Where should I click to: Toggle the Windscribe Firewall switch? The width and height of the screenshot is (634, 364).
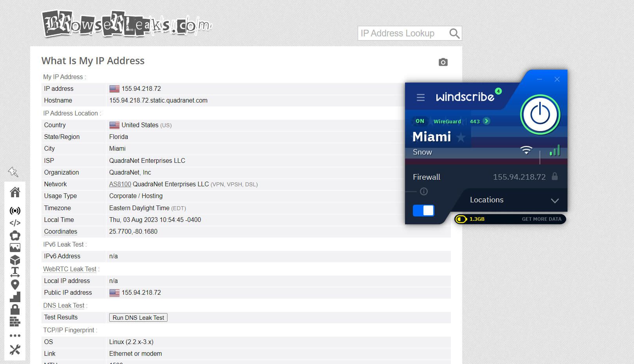coord(423,211)
